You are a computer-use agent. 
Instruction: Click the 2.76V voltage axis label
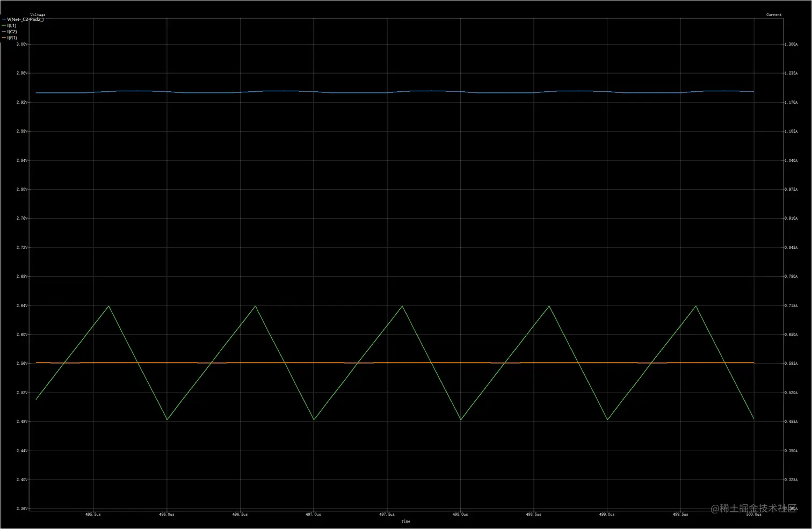click(21, 218)
